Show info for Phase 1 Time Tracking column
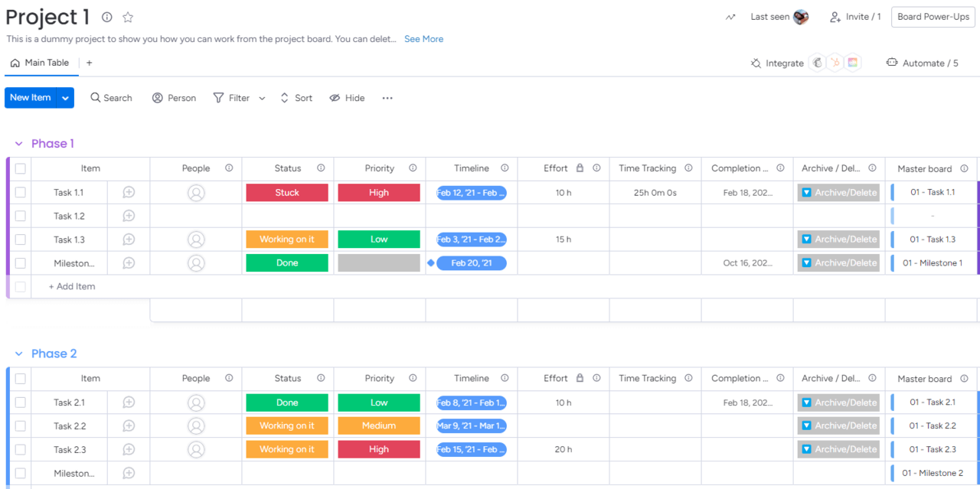This screenshot has width=980, height=489. point(688,168)
